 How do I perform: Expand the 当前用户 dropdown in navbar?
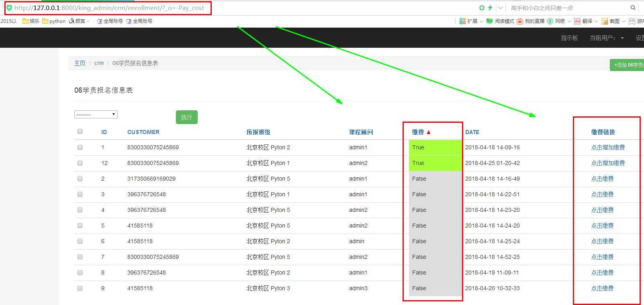point(607,38)
